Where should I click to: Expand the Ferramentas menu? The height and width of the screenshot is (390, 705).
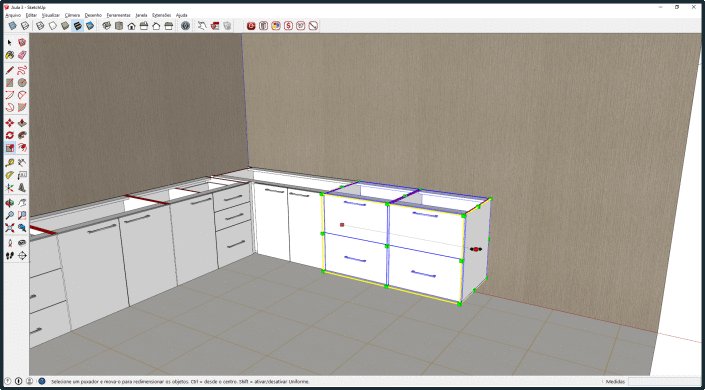tap(118, 15)
